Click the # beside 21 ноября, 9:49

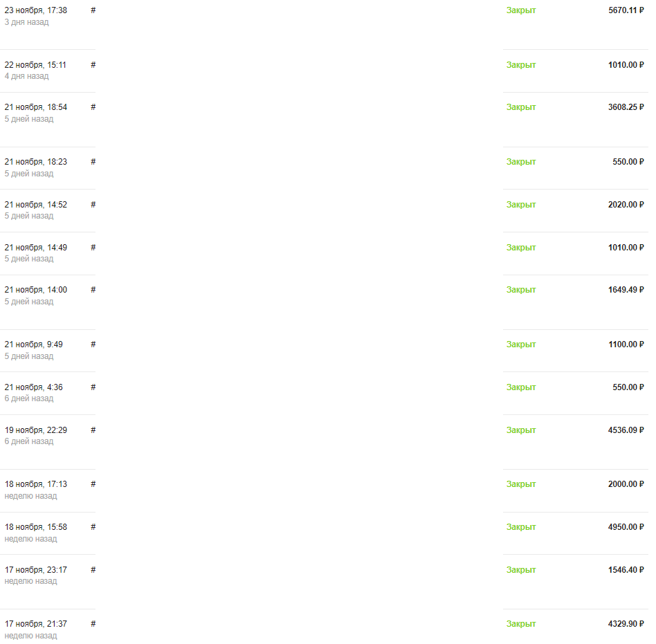click(x=93, y=344)
